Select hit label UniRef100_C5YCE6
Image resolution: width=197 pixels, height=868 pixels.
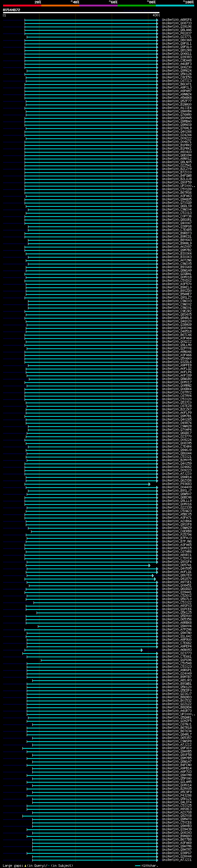point(176,823)
